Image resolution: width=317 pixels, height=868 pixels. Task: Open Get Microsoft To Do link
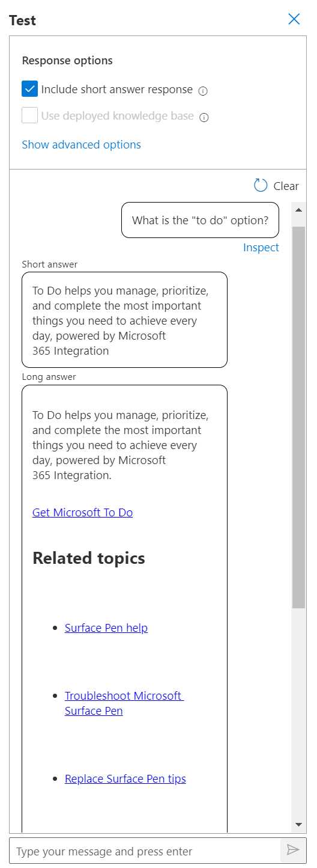tap(83, 513)
